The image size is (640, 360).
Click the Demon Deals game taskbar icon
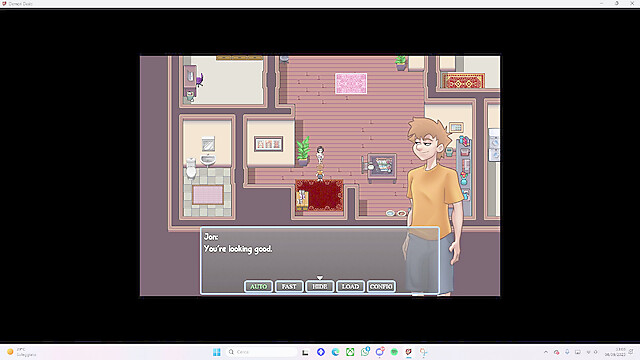pyautogui.click(x=409, y=352)
